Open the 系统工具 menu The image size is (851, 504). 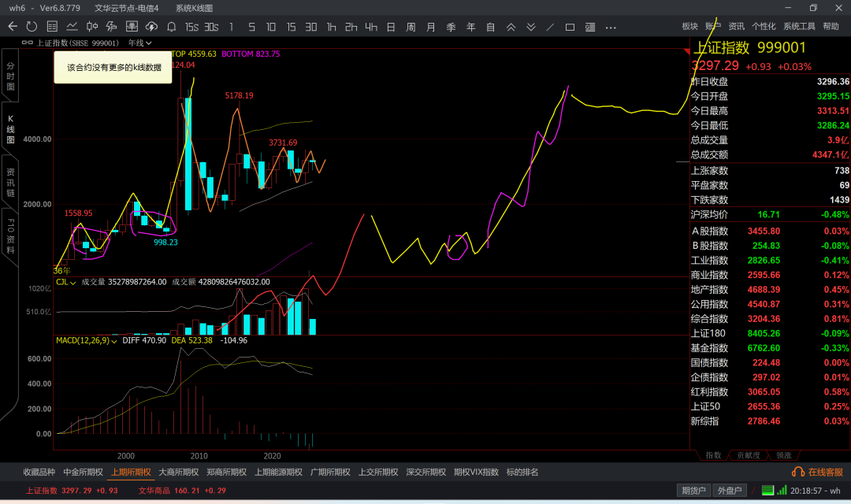799,26
